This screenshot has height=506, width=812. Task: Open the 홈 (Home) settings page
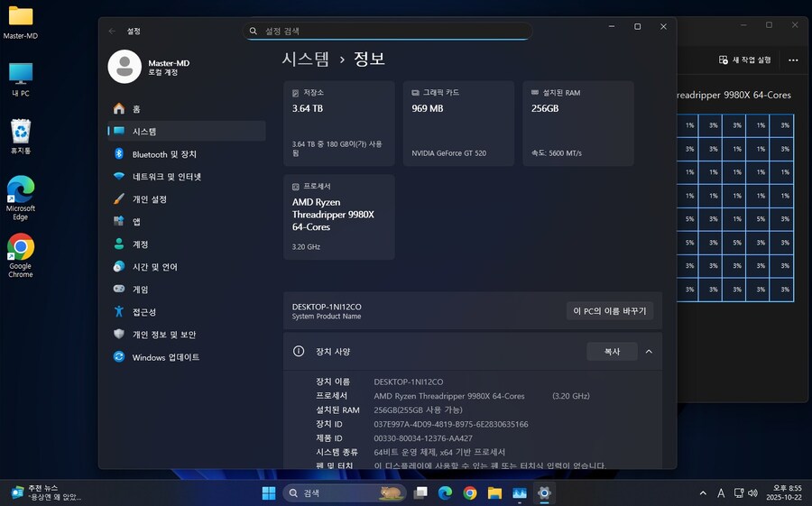[187, 109]
